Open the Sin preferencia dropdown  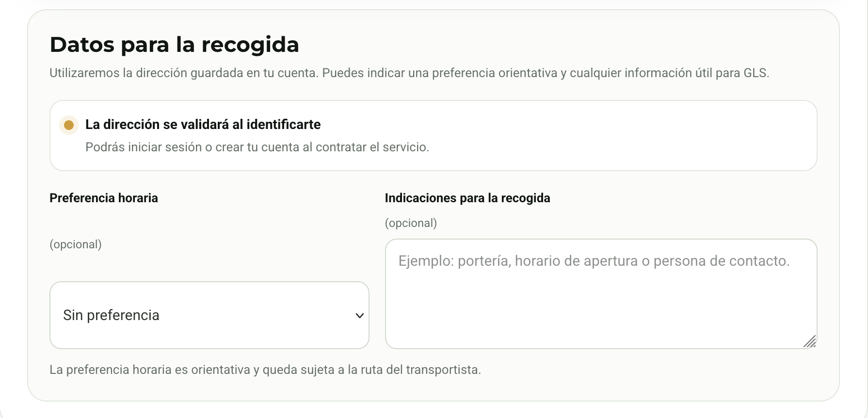point(209,315)
